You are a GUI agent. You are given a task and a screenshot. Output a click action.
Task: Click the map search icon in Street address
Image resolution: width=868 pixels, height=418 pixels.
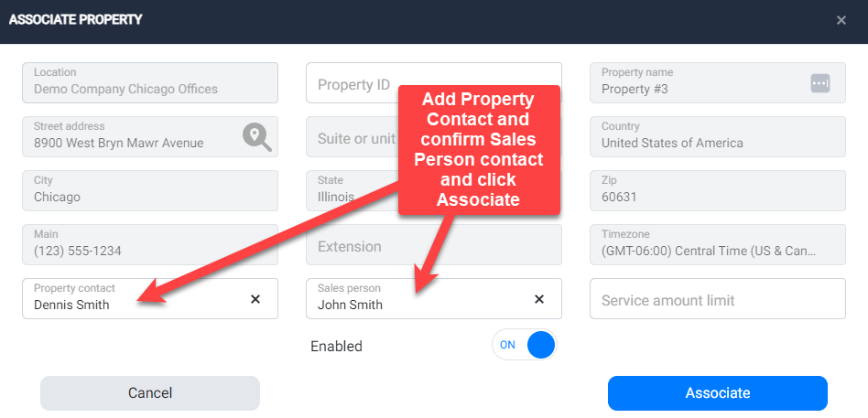(257, 137)
